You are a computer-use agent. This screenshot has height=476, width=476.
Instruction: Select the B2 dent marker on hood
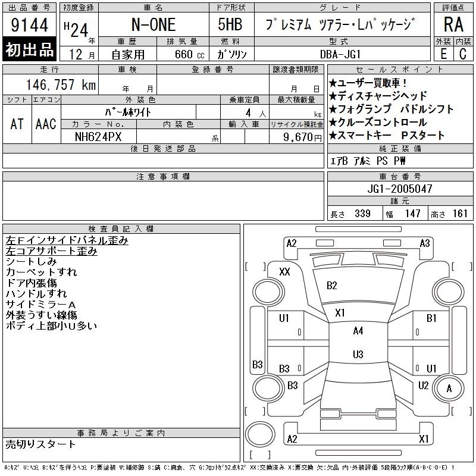click(332, 285)
